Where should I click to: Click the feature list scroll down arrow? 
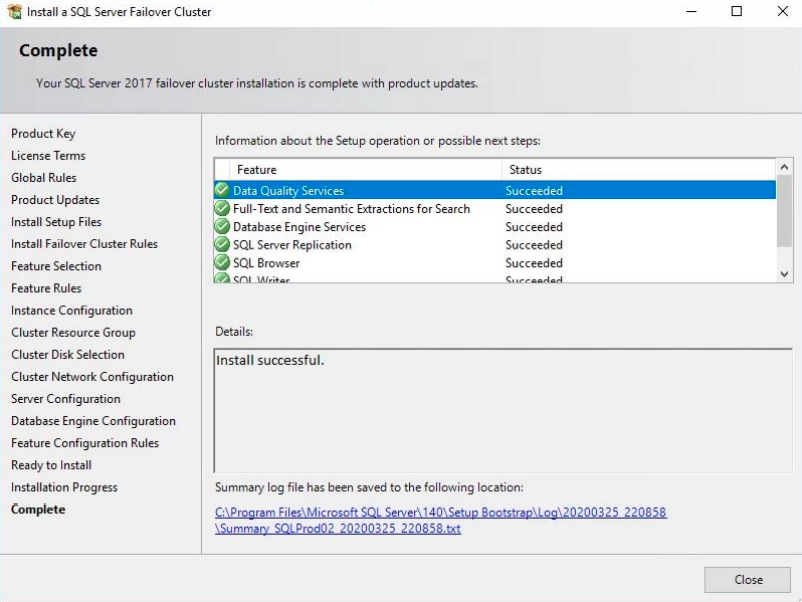(x=784, y=274)
